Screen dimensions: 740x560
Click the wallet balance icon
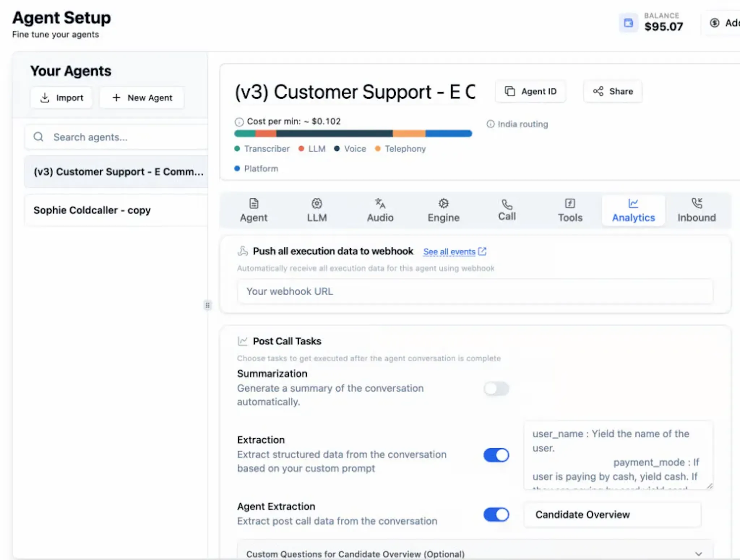point(628,23)
